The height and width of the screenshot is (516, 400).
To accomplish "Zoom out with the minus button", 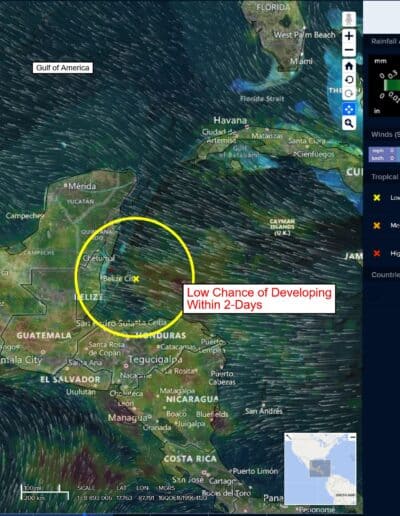I will pyautogui.click(x=349, y=50).
